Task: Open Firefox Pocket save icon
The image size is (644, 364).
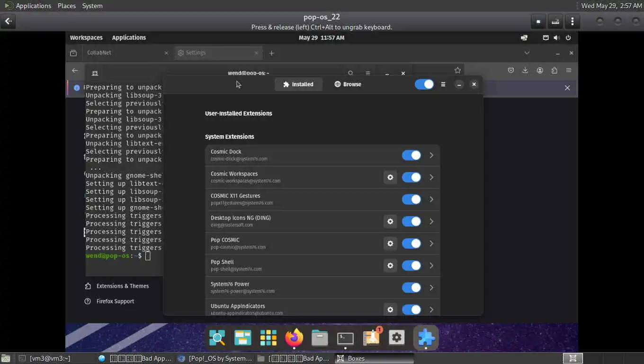Action: [x=511, y=70]
